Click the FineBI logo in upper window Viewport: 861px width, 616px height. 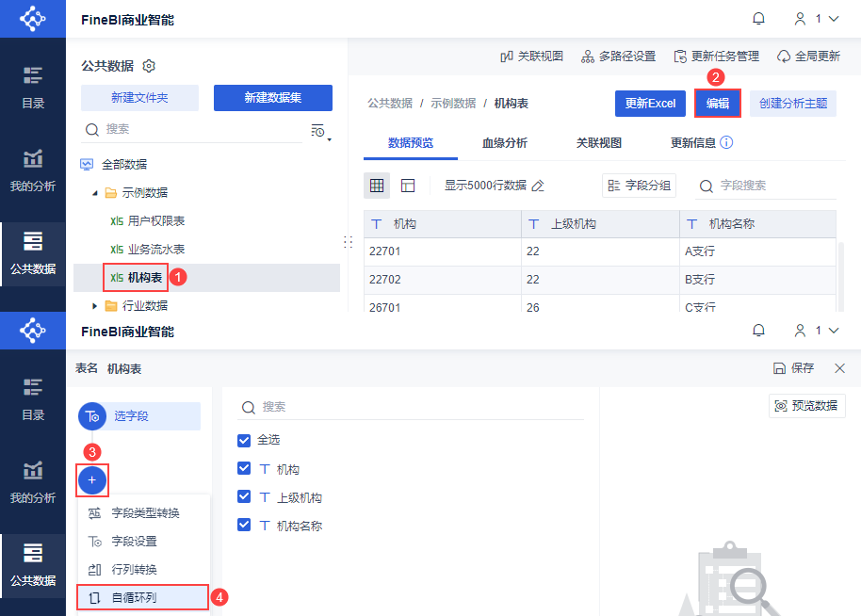pos(32,19)
